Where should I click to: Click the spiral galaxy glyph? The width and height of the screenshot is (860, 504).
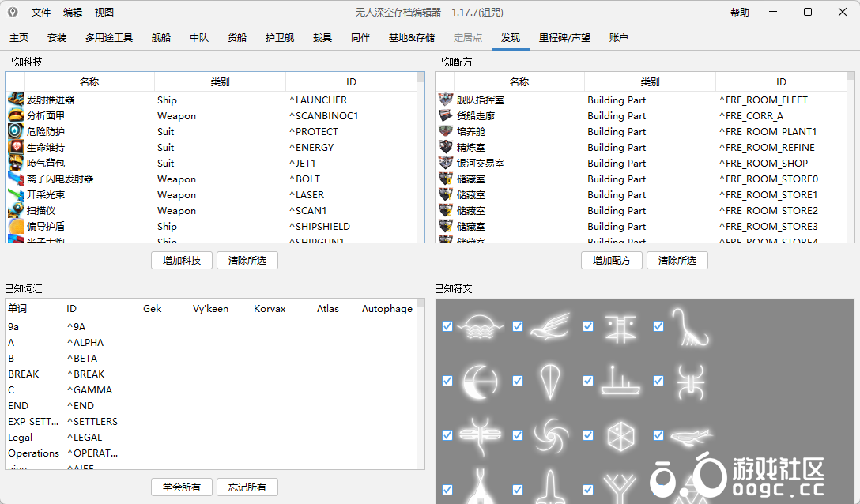point(551,435)
